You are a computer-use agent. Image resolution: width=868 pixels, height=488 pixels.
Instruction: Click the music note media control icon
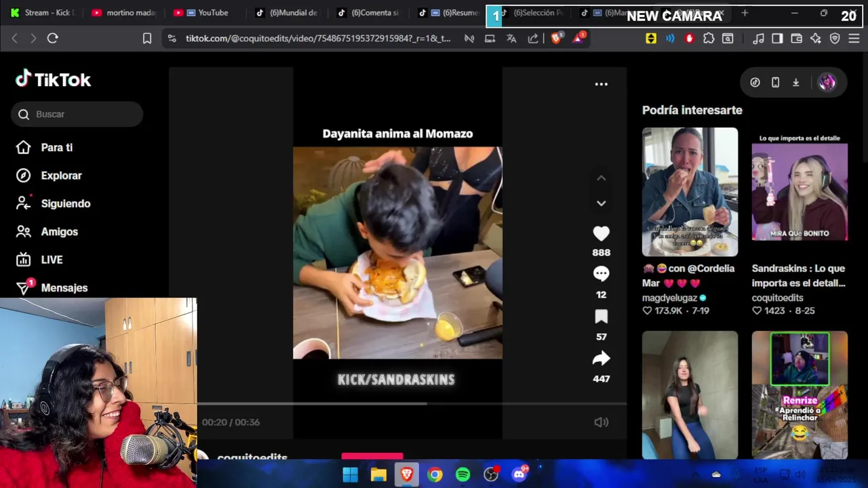coord(759,39)
